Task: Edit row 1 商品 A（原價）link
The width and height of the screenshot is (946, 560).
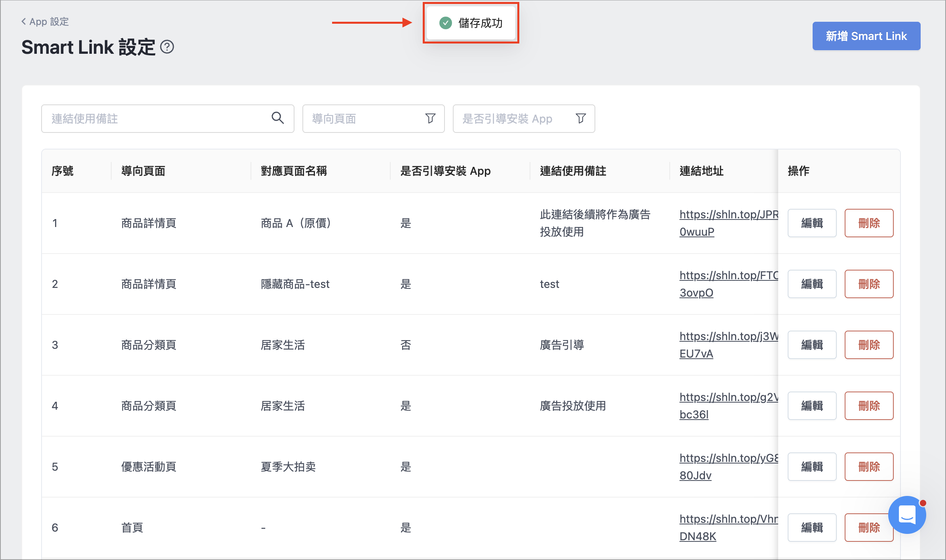Action: [x=812, y=223]
